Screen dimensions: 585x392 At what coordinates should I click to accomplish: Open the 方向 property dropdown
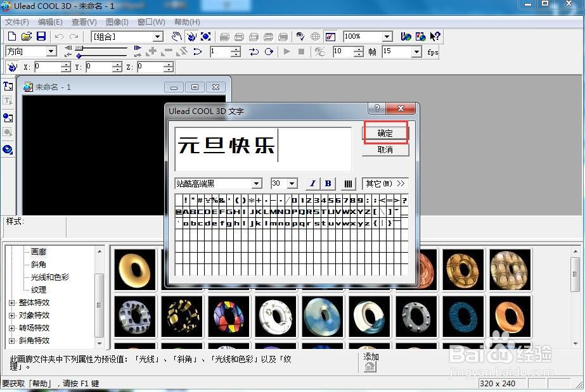tap(51, 51)
